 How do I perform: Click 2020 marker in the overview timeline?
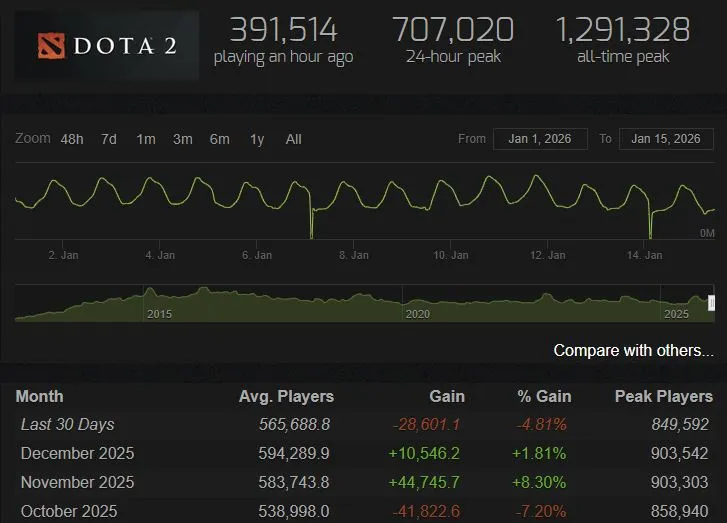pyautogui.click(x=418, y=314)
